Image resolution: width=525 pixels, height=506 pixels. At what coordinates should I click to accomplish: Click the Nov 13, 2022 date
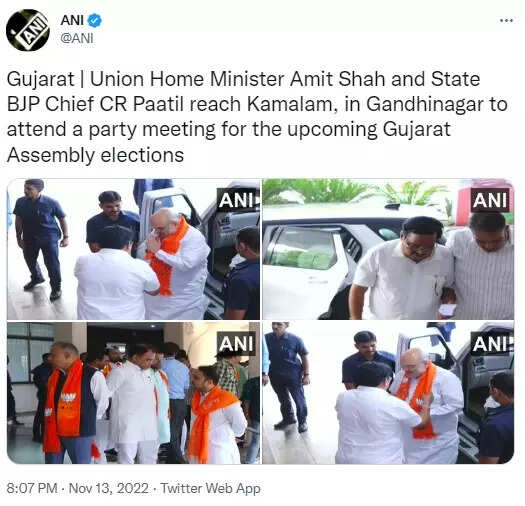coord(108,488)
